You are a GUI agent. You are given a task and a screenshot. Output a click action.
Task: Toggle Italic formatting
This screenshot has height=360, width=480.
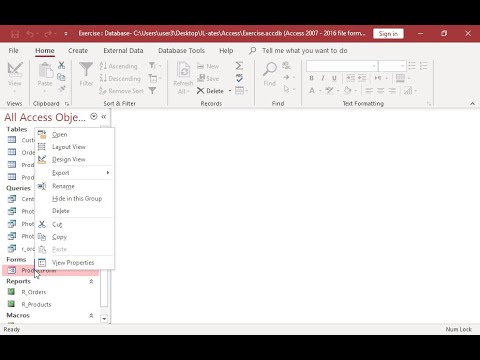click(x=323, y=78)
